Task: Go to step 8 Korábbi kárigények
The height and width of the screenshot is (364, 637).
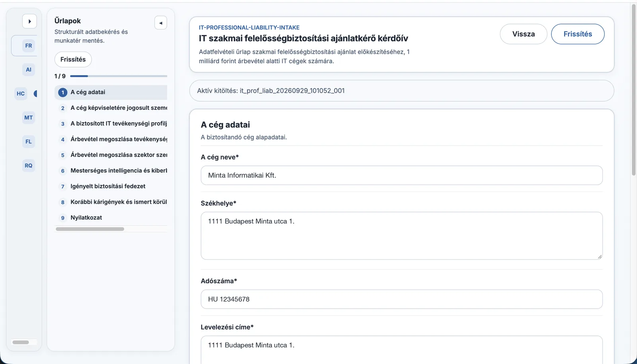Action: coord(111,202)
